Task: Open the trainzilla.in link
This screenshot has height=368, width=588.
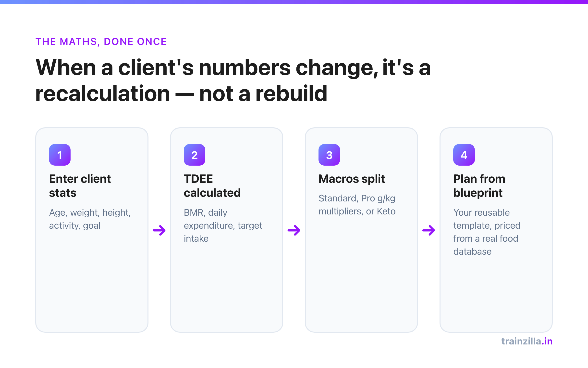Action: 527,341
